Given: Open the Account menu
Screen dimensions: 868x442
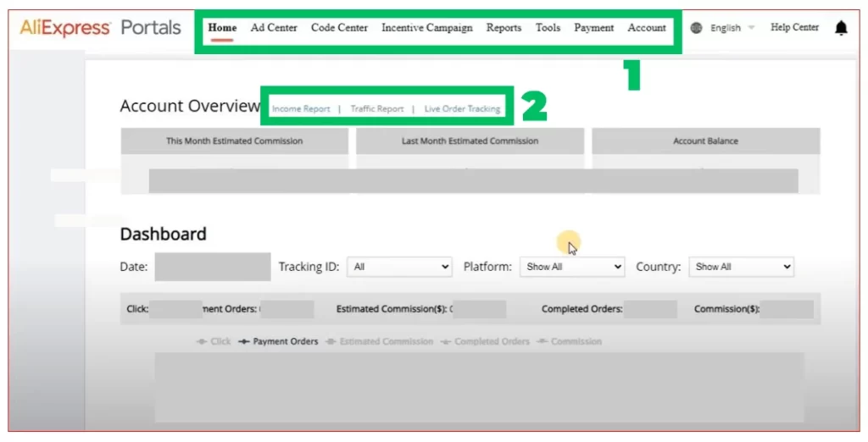Looking at the screenshot, I should click(x=647, y=28).
